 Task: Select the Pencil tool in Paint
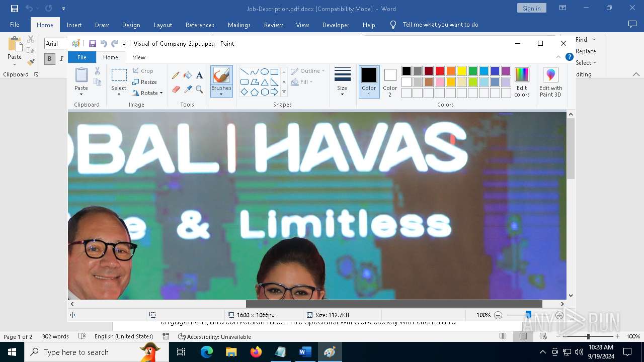coord(176,75)
